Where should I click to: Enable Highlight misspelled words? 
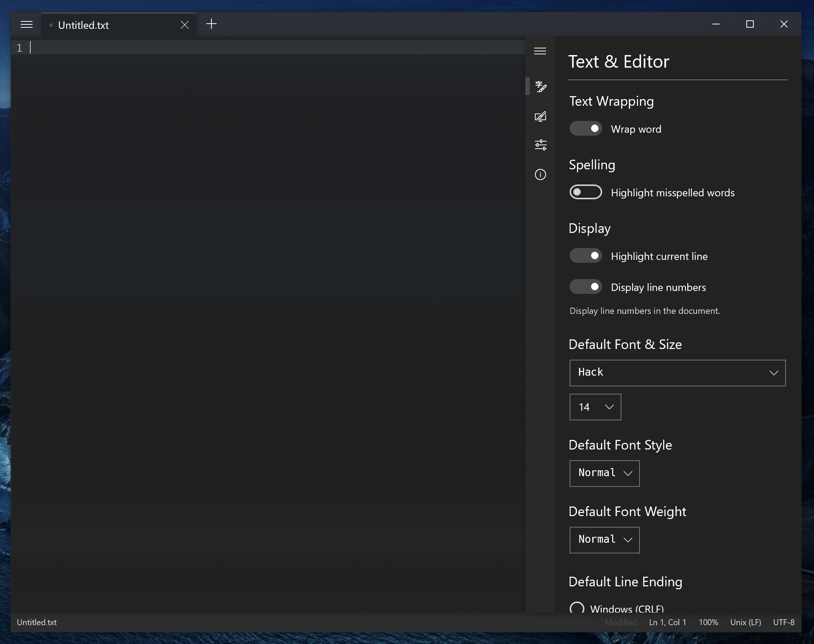click(x=585, y=192)
